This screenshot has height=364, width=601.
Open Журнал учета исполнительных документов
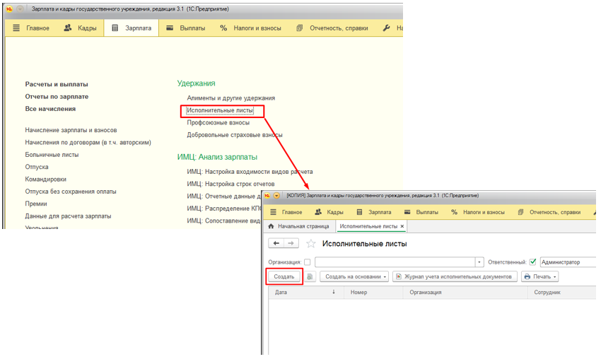coord(453,277)
